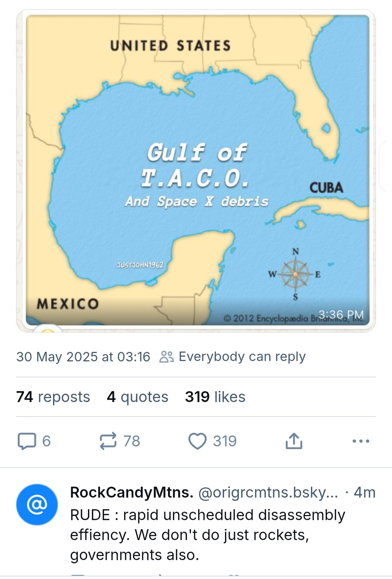Image resolution: width=392 pixels, height=579 pixels.
Task: Open @origrcmtns.bsky handle link
Action: point(268,492)
